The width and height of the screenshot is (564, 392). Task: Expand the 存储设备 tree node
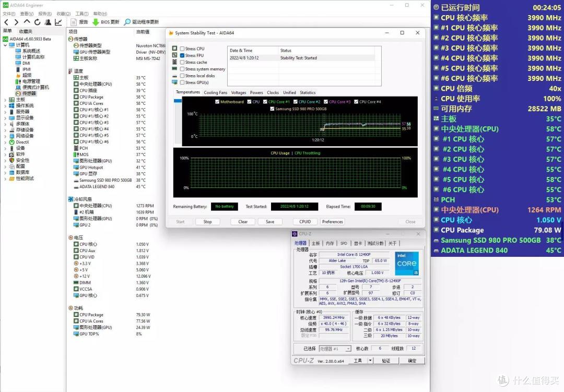pos(5,130)
